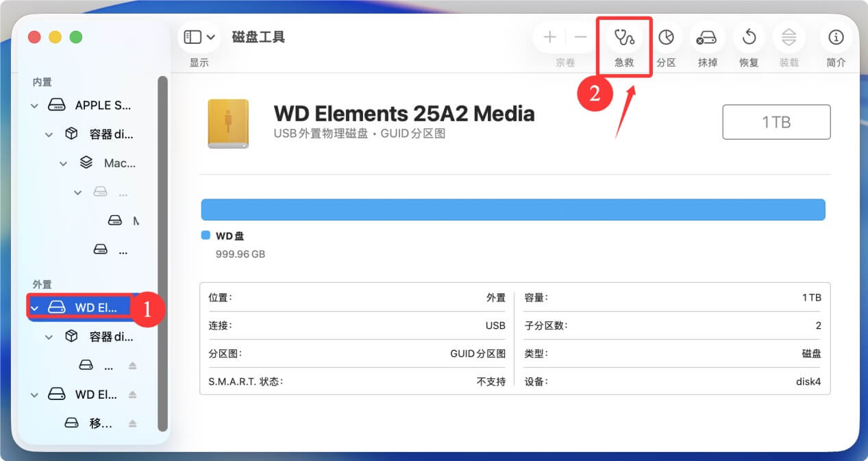Open the 显示 view options dropdown
868x461 pixels.
click(x=209, y=37)
